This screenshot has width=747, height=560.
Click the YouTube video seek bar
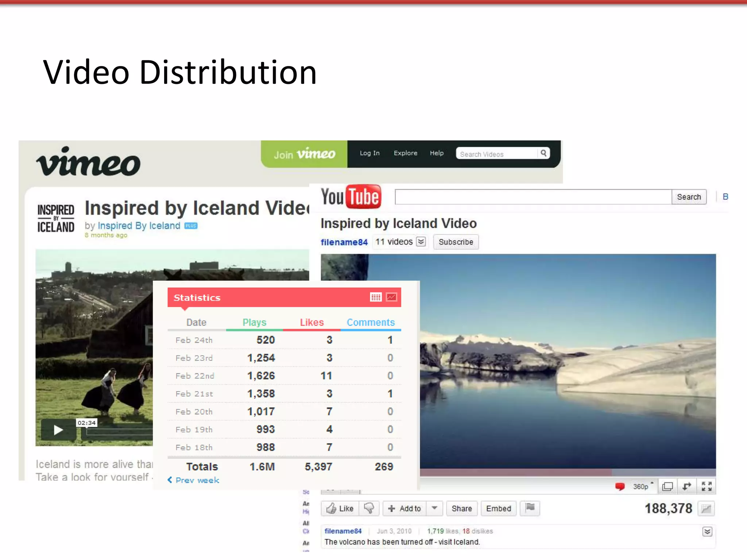(568, 472)
